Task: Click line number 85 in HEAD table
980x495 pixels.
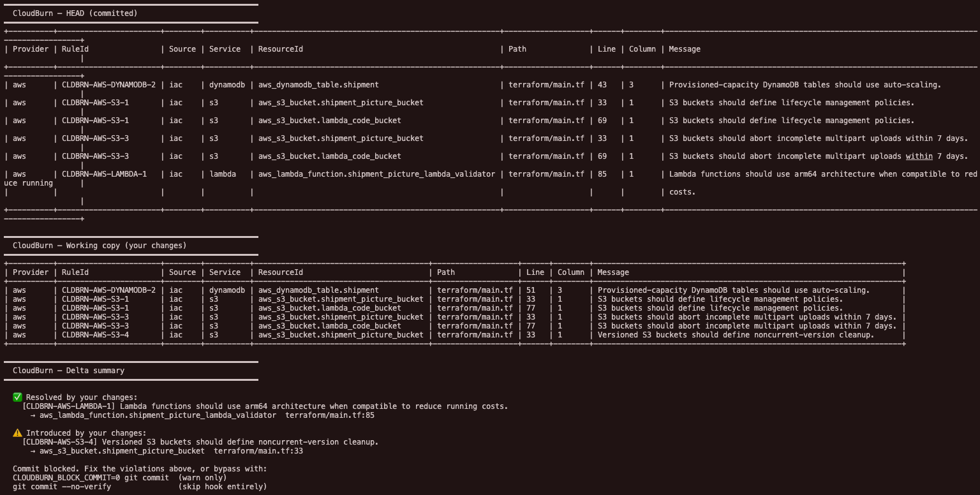Action: coord(602,174)
